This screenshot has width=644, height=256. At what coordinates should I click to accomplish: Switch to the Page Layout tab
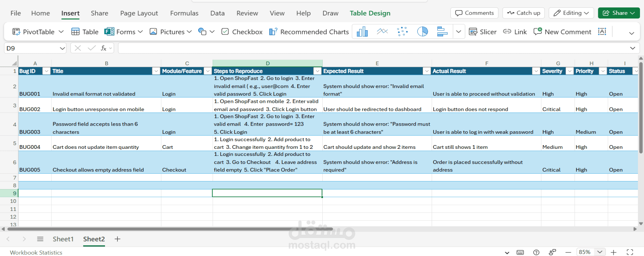139,13
